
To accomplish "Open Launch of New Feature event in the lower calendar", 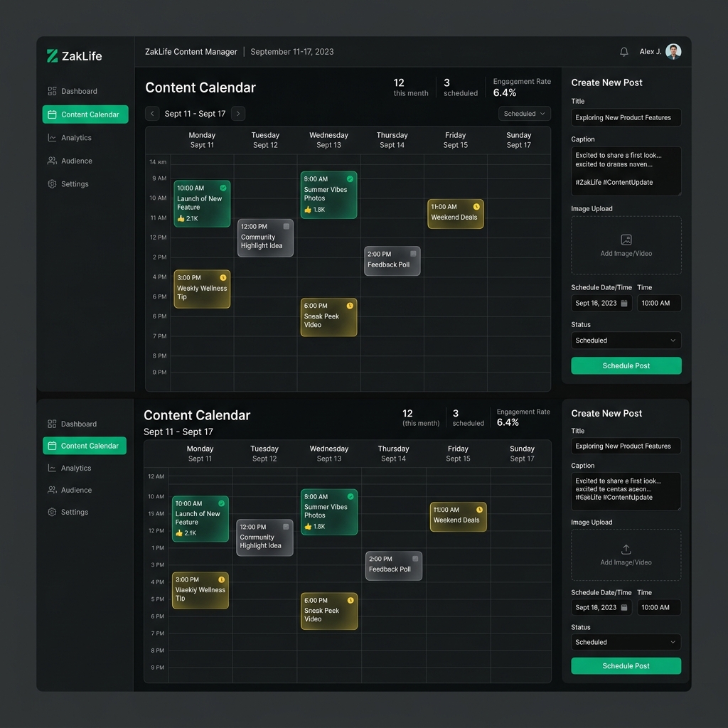I will pyautogui.click(x=200, y=518).
